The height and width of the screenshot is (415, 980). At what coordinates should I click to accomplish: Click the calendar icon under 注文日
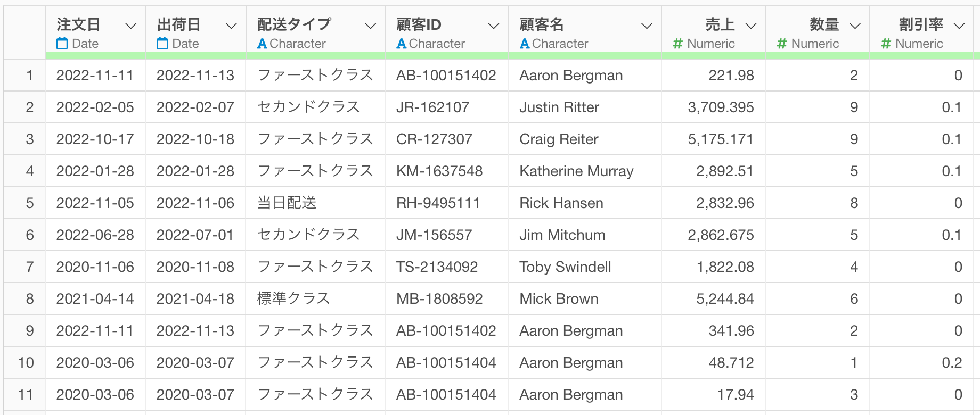pyautogui.click(x=62, y=44)
